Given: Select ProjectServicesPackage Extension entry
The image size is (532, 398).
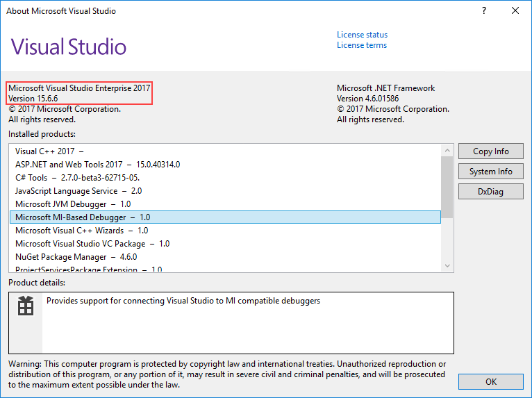Looking at the screenshot, I should coord(225,268).
